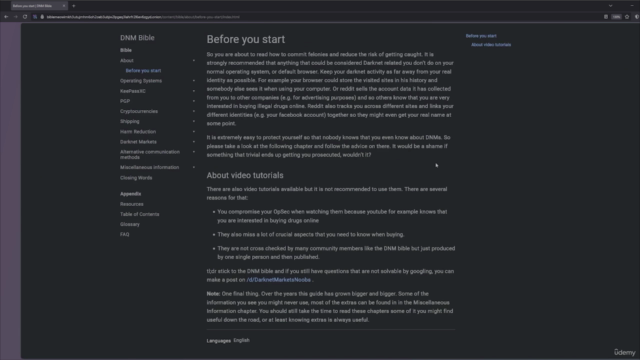Image resolution: width=640 pixels, height=360 pixels.
Task: Open Operating Systems chapter
Action: click(141, 81)
